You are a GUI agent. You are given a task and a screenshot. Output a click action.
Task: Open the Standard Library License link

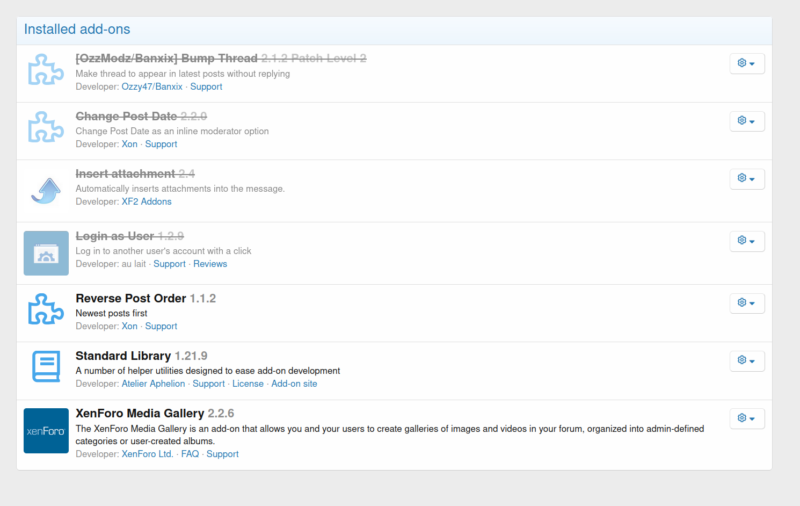tap(248, 384)
